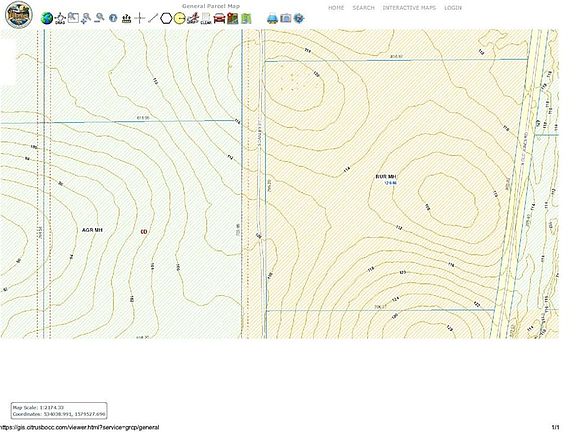This screenshot has height=432, width=576.
Task: Select the drag pan tool
Action: [x=60, y=18]
